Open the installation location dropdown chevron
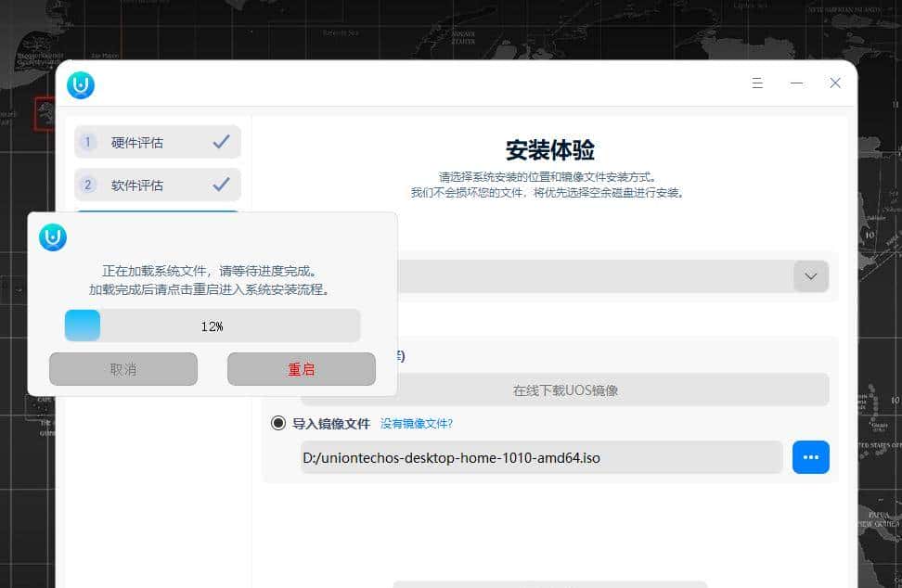Image resolution: width=902 pixels, height=588 pixels. [x=809, y=275]
